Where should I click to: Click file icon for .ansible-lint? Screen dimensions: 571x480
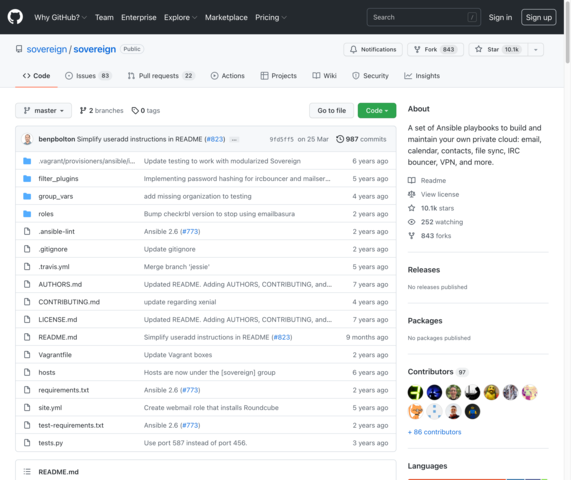[x=27, y=231]
